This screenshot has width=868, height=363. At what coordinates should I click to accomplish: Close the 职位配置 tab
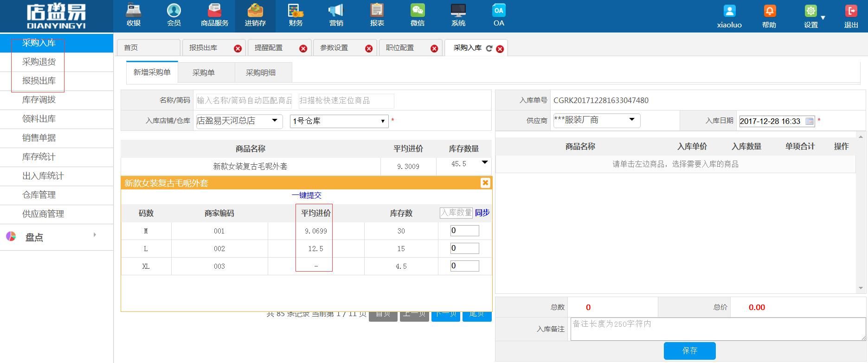tap(434, 48)
